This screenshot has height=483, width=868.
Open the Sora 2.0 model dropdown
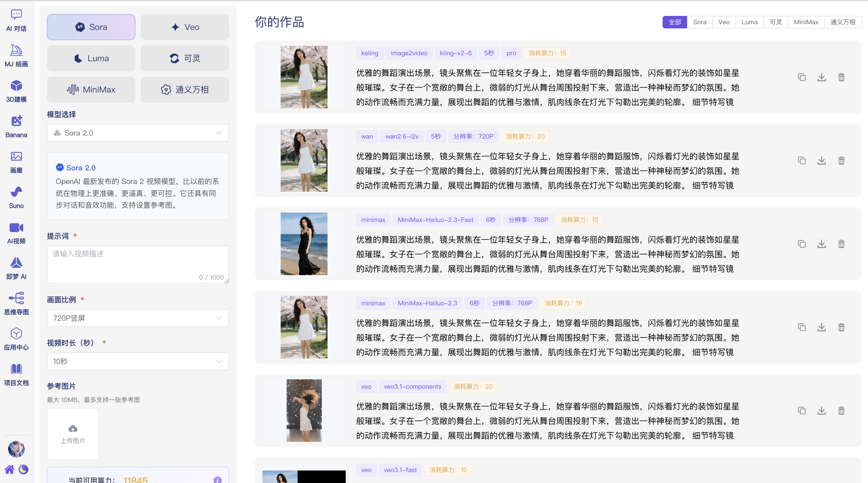(138, 133)
